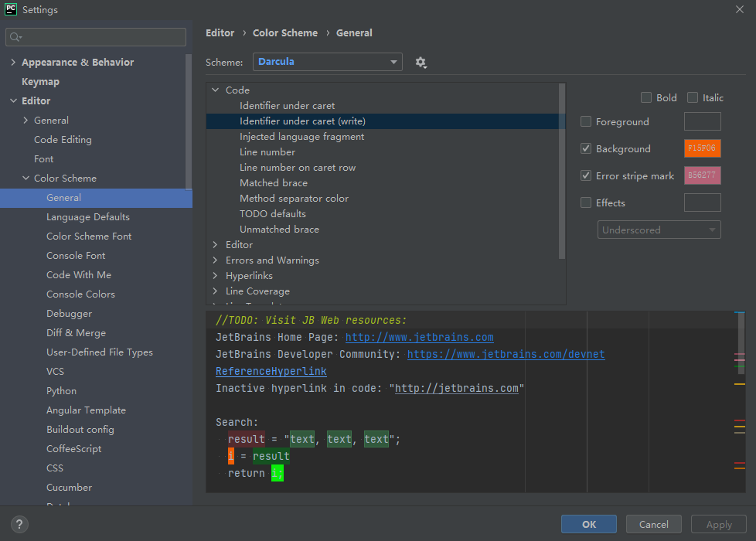Open User-Defined File Types page
Image resolution: width=756 pixels, height=541 pixels.
[x=99, y=352]
